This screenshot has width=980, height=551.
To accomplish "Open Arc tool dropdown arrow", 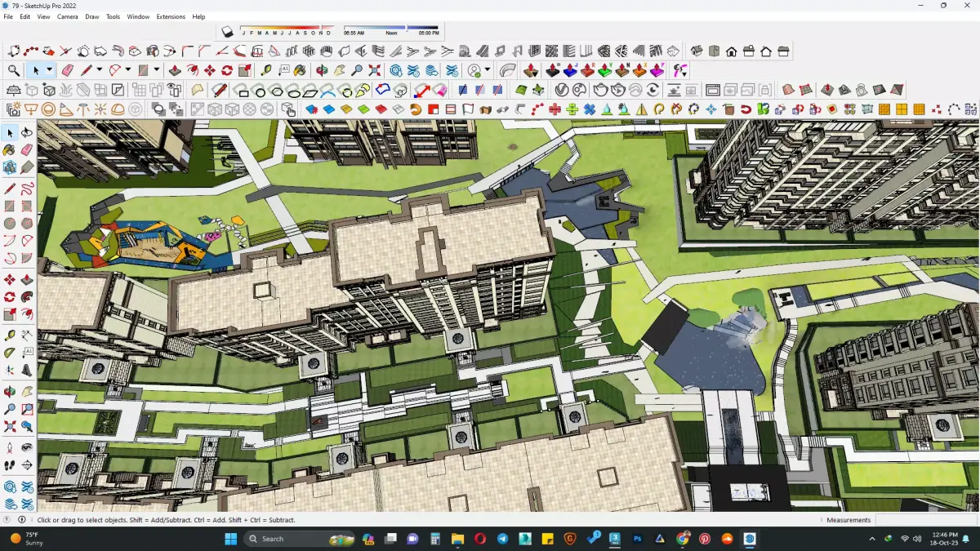I will click(x=127, y=71).
